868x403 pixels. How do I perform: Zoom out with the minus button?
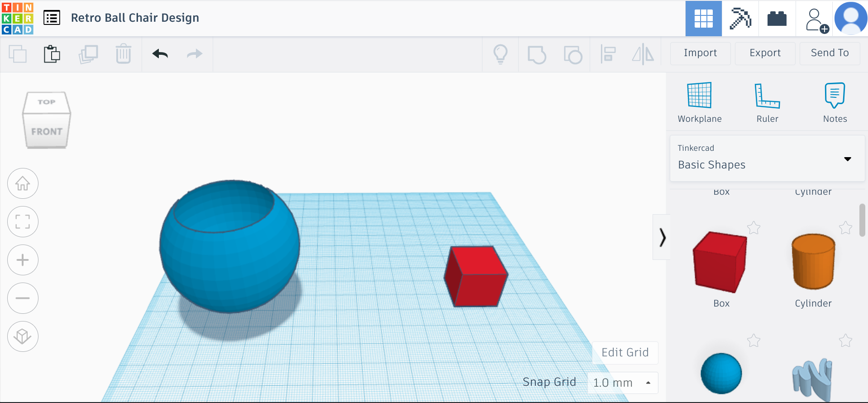tap(23, 298)
